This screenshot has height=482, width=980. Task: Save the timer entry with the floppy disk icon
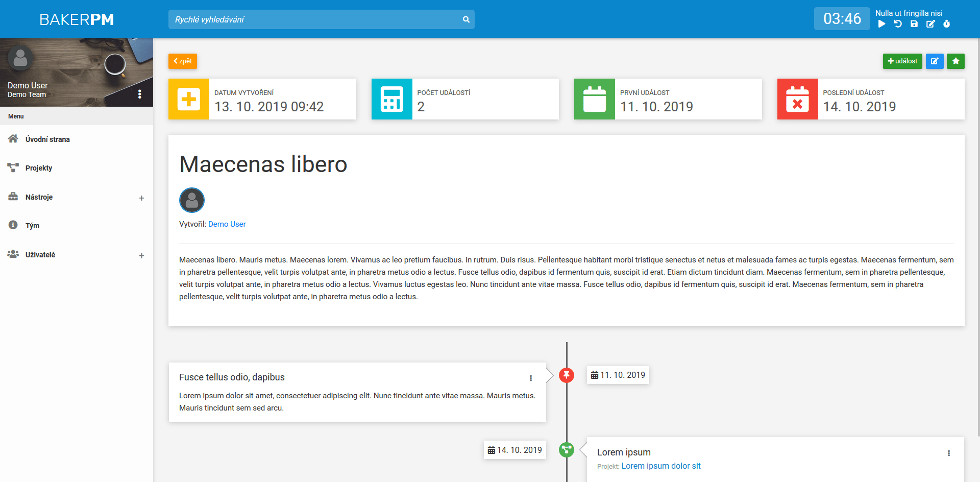(x=914, y=24)
